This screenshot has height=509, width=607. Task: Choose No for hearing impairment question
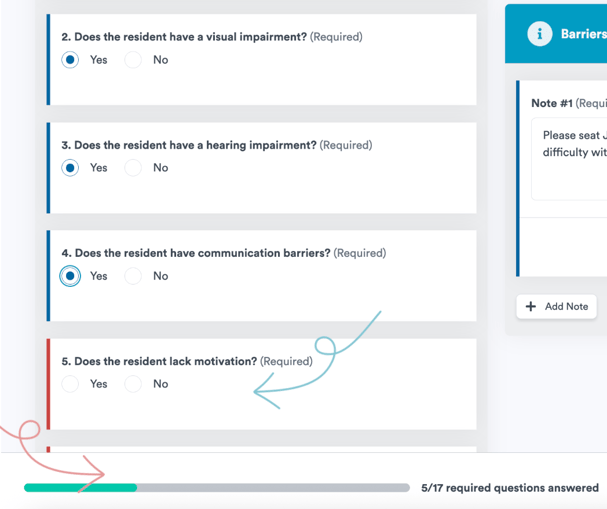[x=133, y=168]
